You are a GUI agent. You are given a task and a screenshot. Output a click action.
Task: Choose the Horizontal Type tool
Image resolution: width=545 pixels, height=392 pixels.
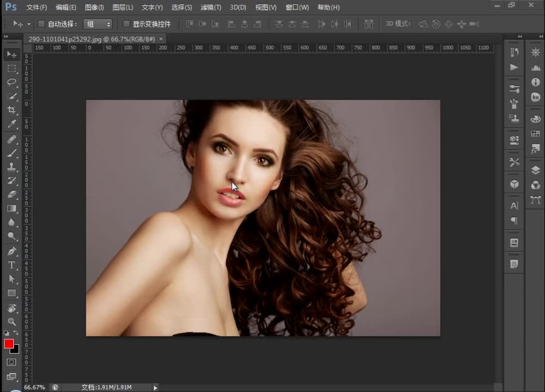11,265
